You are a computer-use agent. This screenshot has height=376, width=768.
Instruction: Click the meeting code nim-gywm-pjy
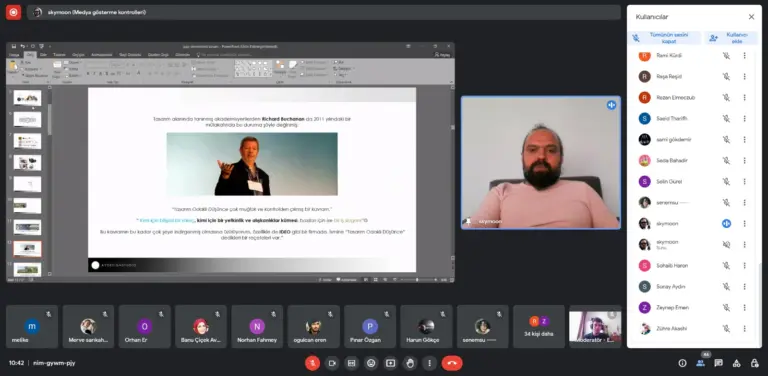[54, 363]
